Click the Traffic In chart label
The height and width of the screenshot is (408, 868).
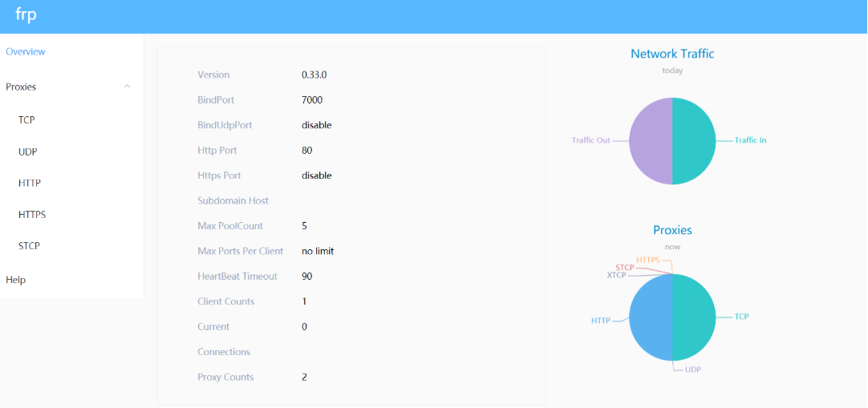(x=750, y=140)
